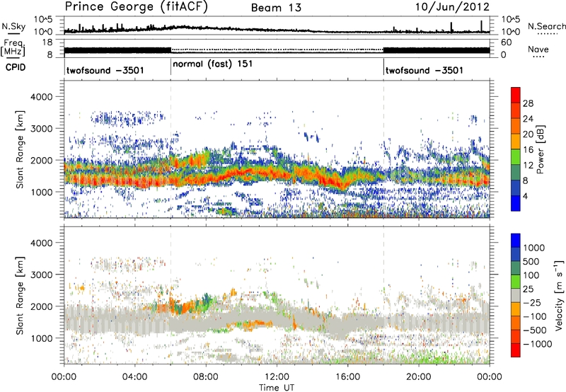
Task: Click the "Time UT" axis title
Action: point(277,388)
